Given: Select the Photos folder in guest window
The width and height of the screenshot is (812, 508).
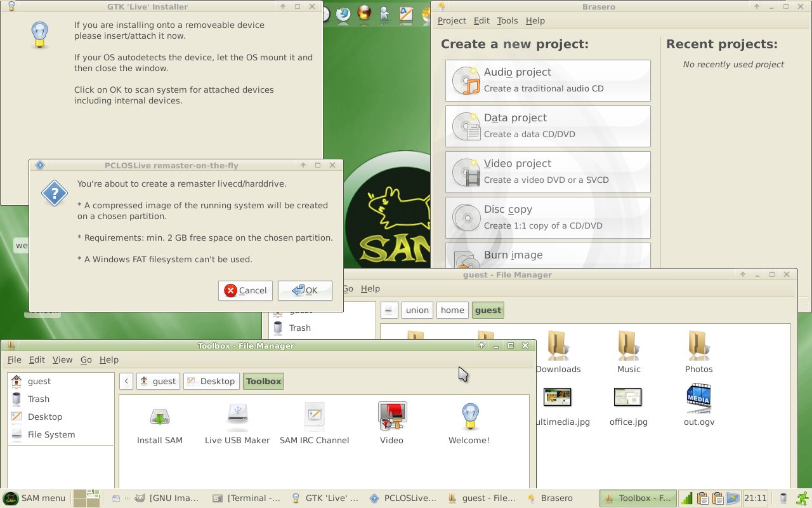Looking at the screenshot, I should (698, 352).
